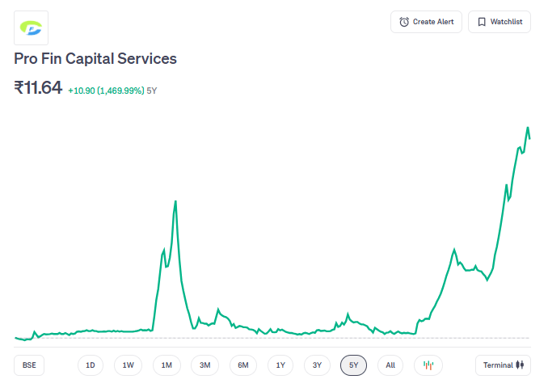Click the first price peak on chart
This screenshot has width=548, height=392.
[x=175, y=200]
